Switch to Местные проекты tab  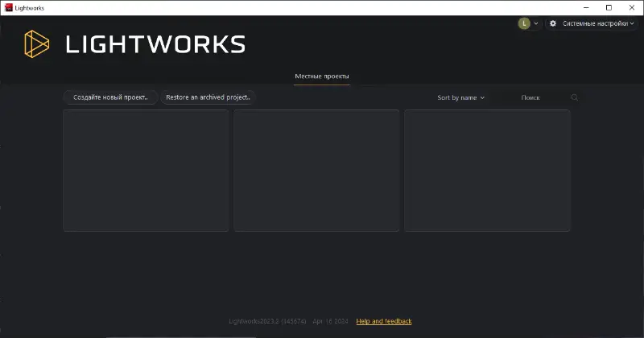(322, 76)
